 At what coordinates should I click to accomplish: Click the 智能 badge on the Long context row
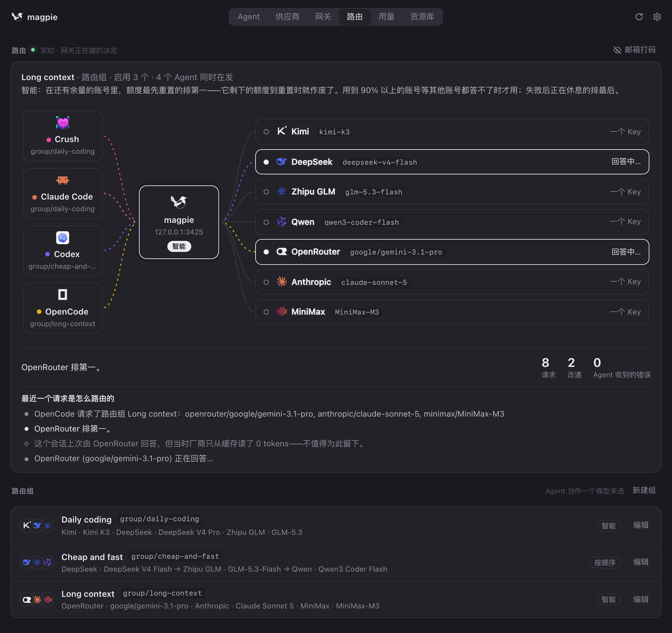coord(608,599)
